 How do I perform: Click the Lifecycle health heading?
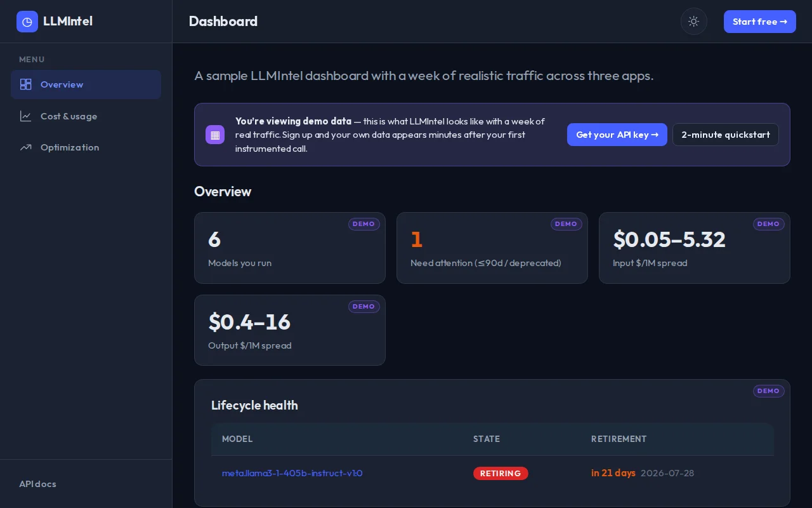click(x=254, y=405)
